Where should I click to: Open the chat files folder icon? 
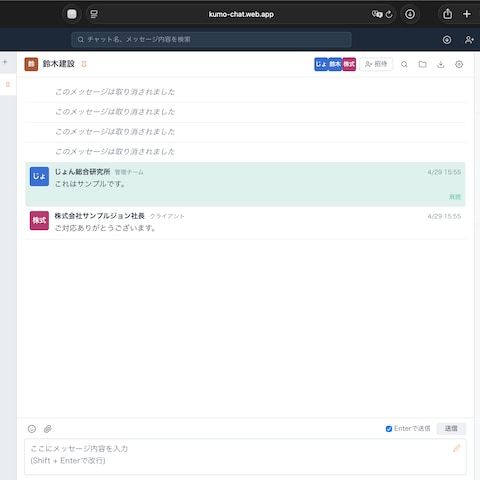pyautogui.click(x=422, y=64)
